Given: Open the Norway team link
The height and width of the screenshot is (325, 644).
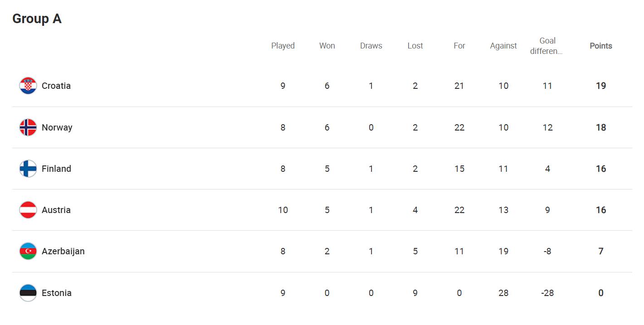Looking at the screenshot, I should (57, 127).
